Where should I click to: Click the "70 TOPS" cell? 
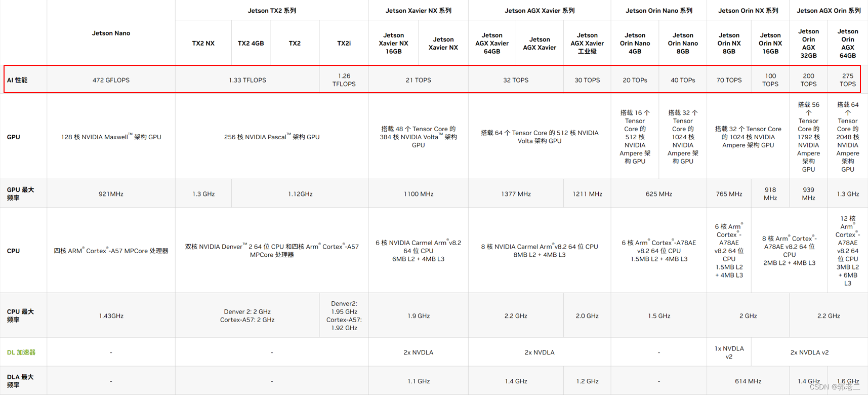[729, 80]
